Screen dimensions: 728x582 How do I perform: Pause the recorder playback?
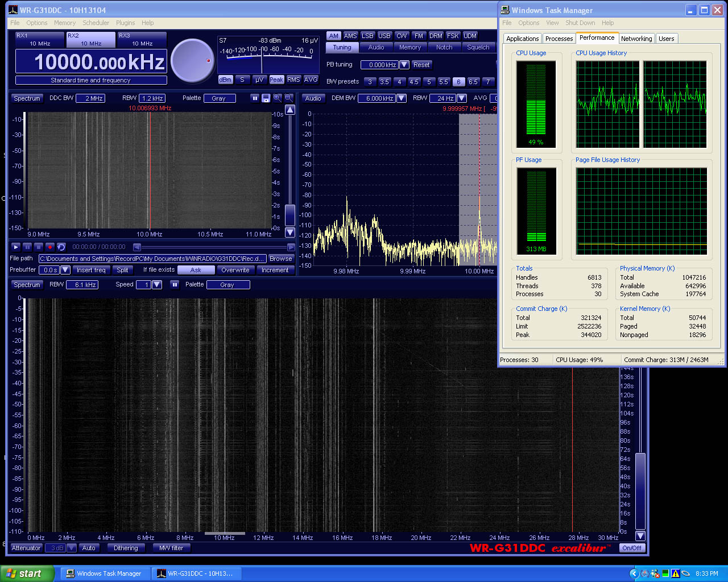pos(27,247)
